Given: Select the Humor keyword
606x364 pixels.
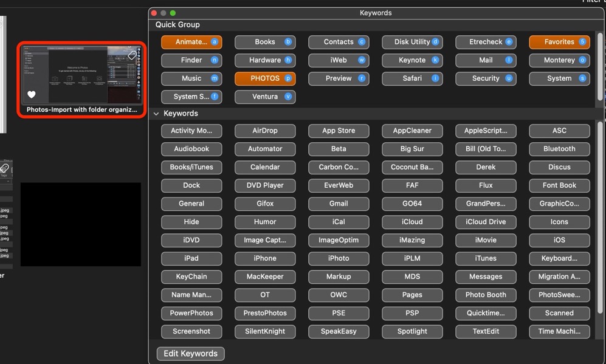Looking at the screenshot, I should (265, 222).
